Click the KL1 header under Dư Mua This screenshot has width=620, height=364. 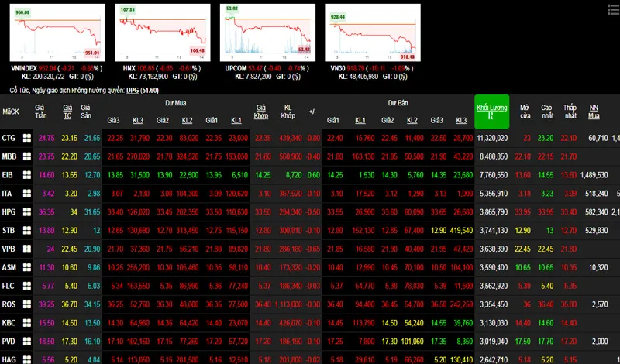(236, 120)
